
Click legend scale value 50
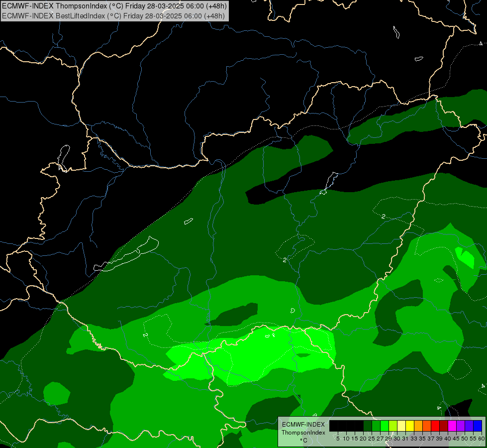tap(465, 439)
